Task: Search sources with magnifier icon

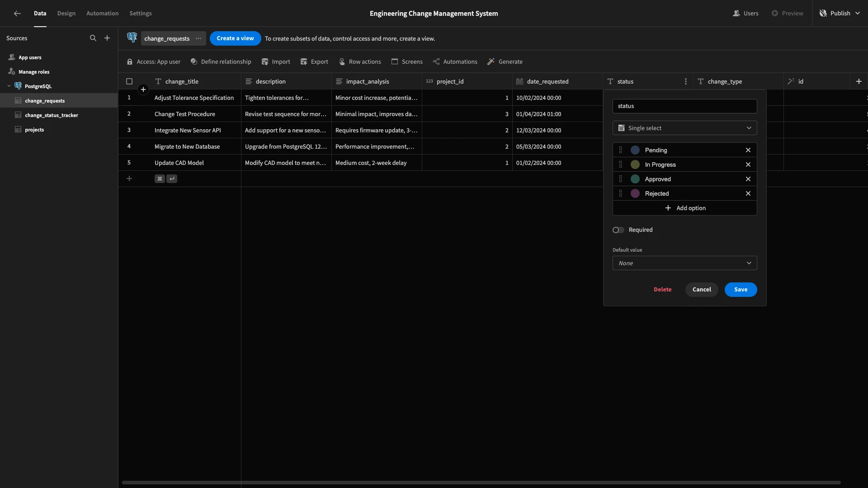Action: pyautogui.click(x=93, y=38)
